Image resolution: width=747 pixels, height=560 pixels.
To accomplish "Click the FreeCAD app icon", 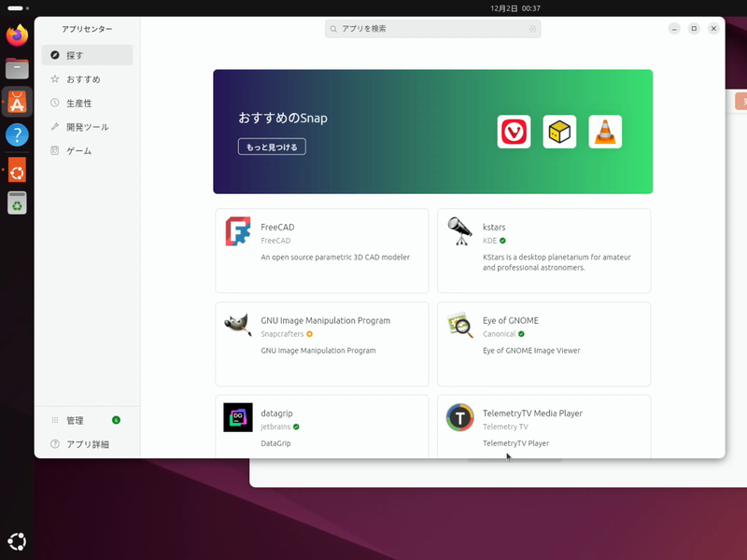I will coord(238,231).
